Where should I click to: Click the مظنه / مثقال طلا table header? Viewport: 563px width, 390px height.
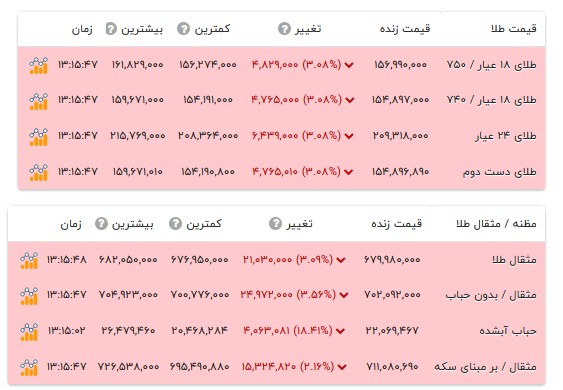point(496,224)
